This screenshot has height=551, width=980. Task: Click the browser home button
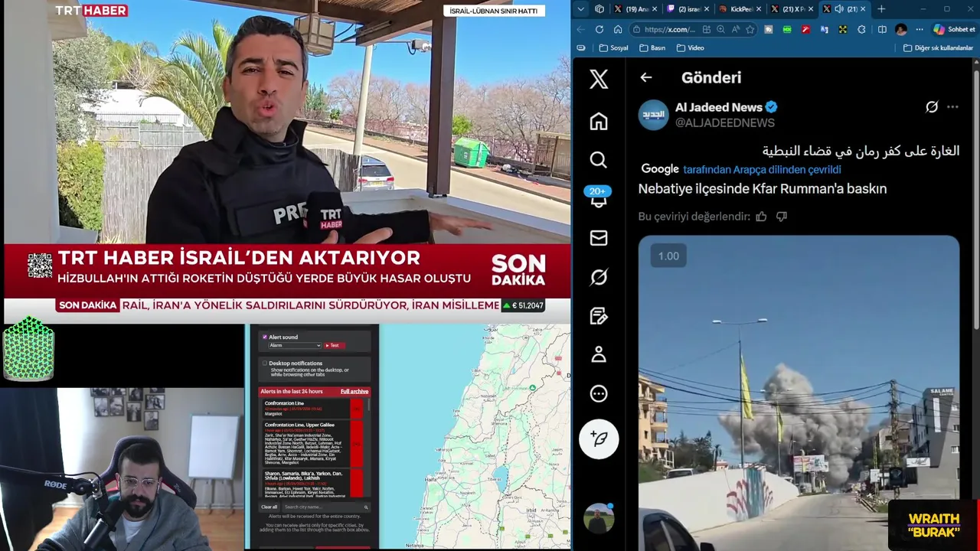coord(618,29)
